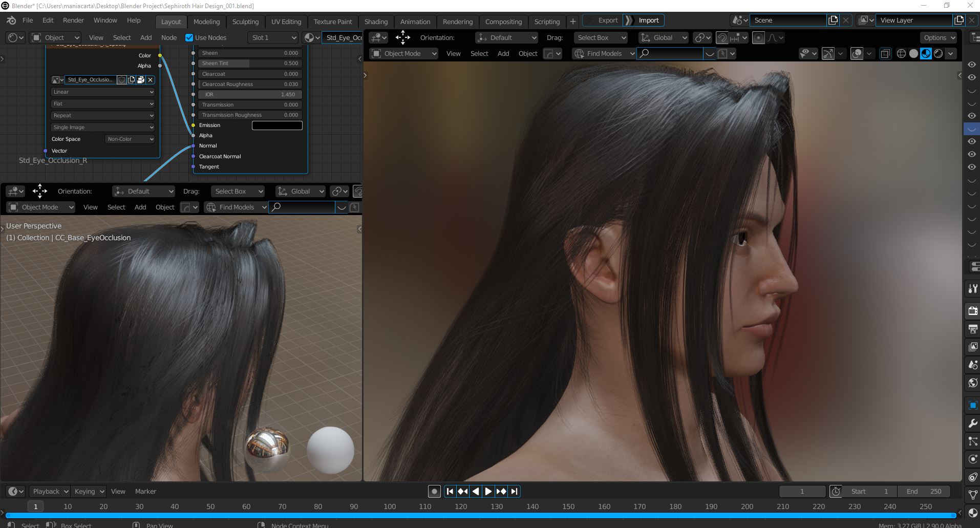
Task: Open the Blender application menu icon
Action: click(11, 20)
